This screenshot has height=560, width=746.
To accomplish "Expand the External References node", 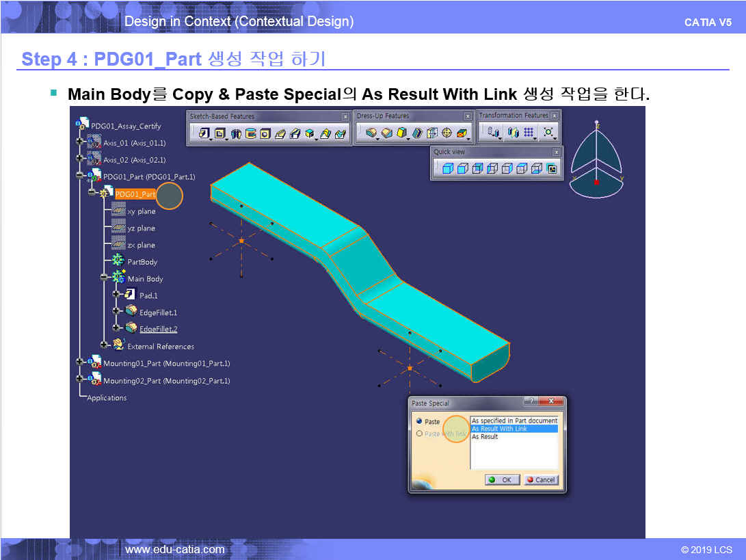I will click(x=104, y=345).
